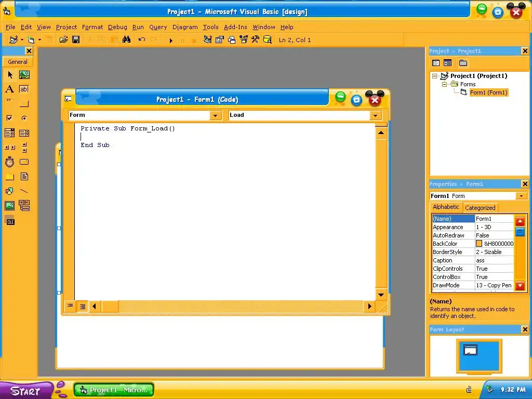Open the Object dropdown showing Form
Viewport: 532px width, 399px height.
[x=215, y=115]
